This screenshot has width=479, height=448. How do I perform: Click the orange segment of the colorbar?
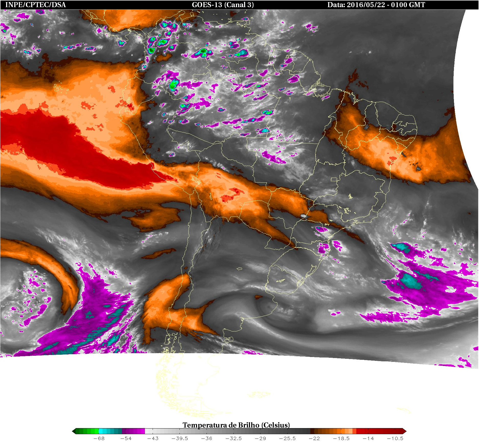[333, 431]
